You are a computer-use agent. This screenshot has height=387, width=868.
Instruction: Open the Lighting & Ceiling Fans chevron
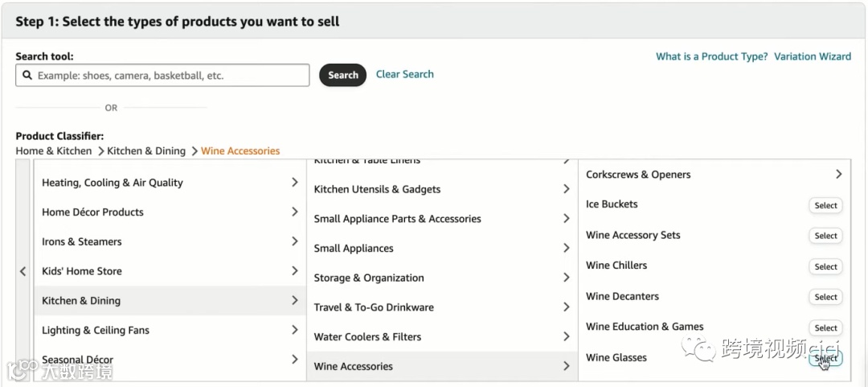click(x=295, y=330)
